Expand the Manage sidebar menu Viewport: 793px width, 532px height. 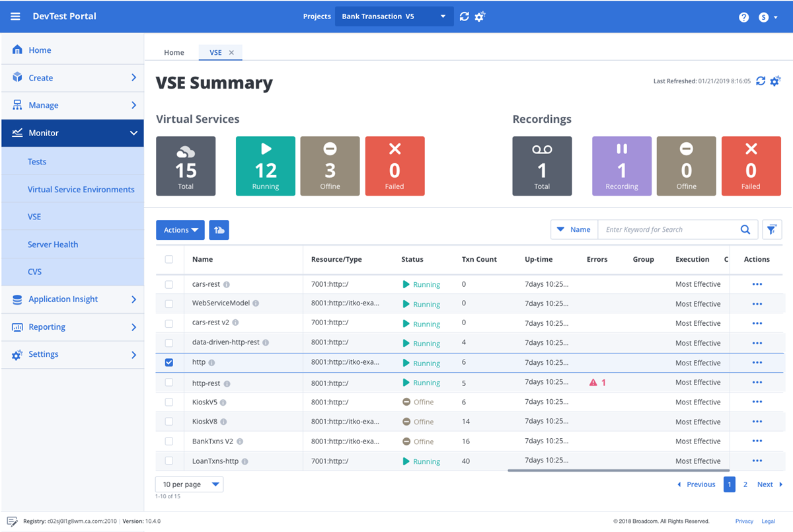73,105
